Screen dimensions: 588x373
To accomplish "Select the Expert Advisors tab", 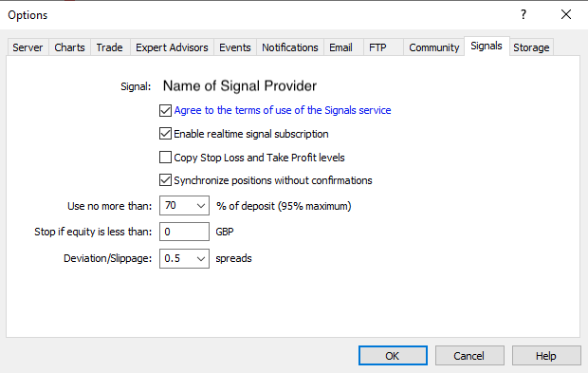I will [172, 47].
